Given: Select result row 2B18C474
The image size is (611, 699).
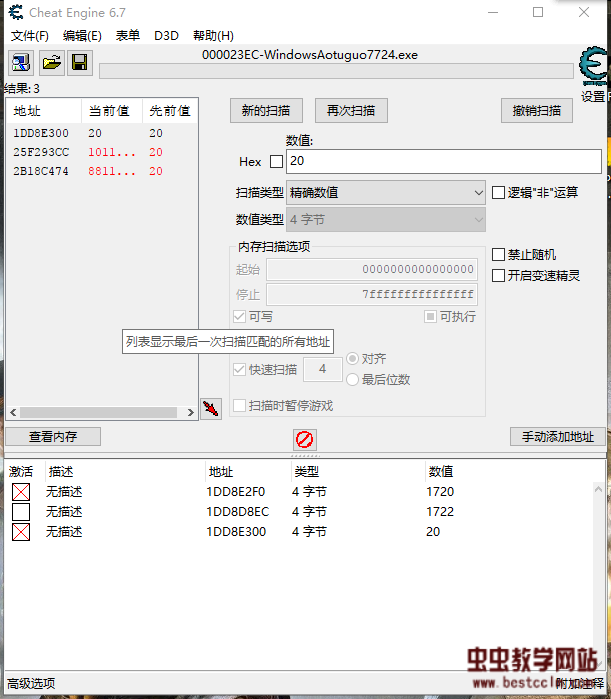Looking at the screenshot, I should click(x=102, y=172).
